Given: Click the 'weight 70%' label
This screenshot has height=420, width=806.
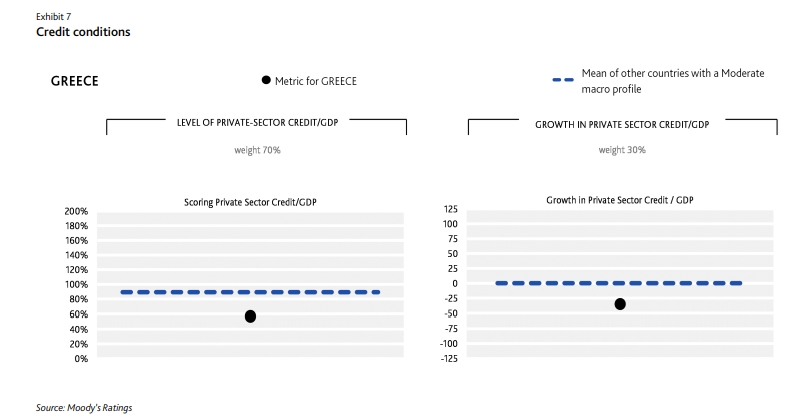Looking at the screenshot, I should click(x=258, y=150).
